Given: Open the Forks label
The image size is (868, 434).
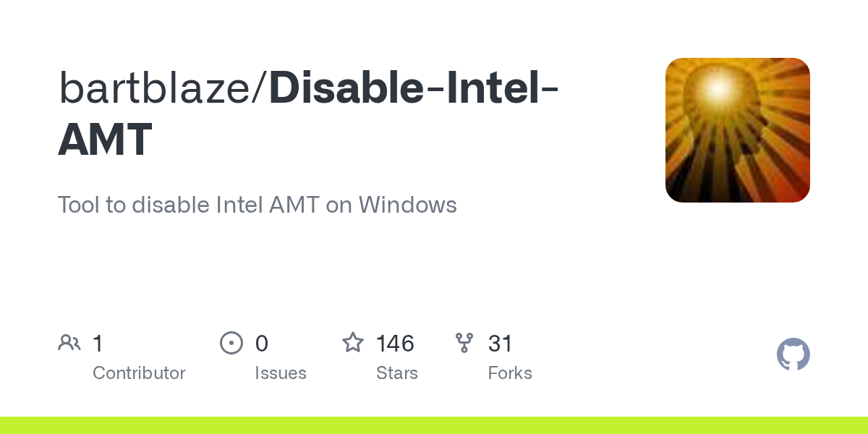Looking at the screenshot, I should [x=510, y=373].
